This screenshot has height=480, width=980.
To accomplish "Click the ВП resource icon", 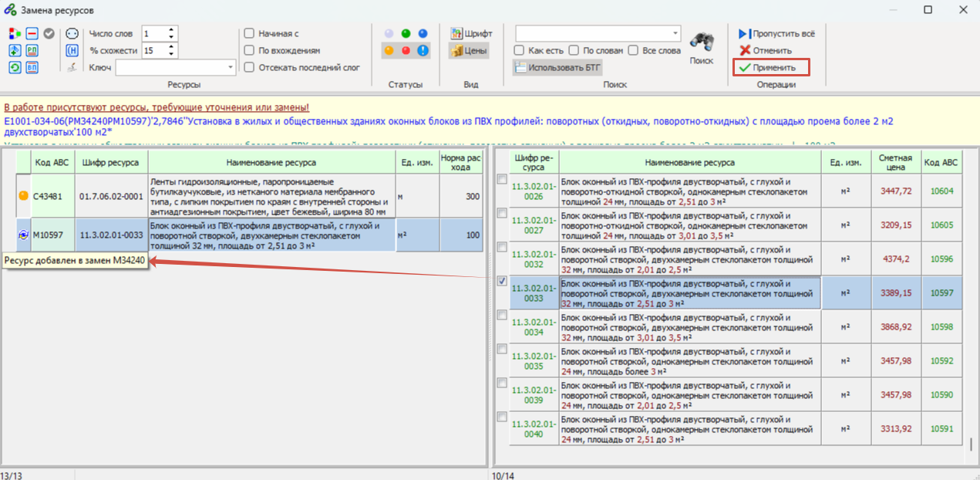I will point(32,68).
